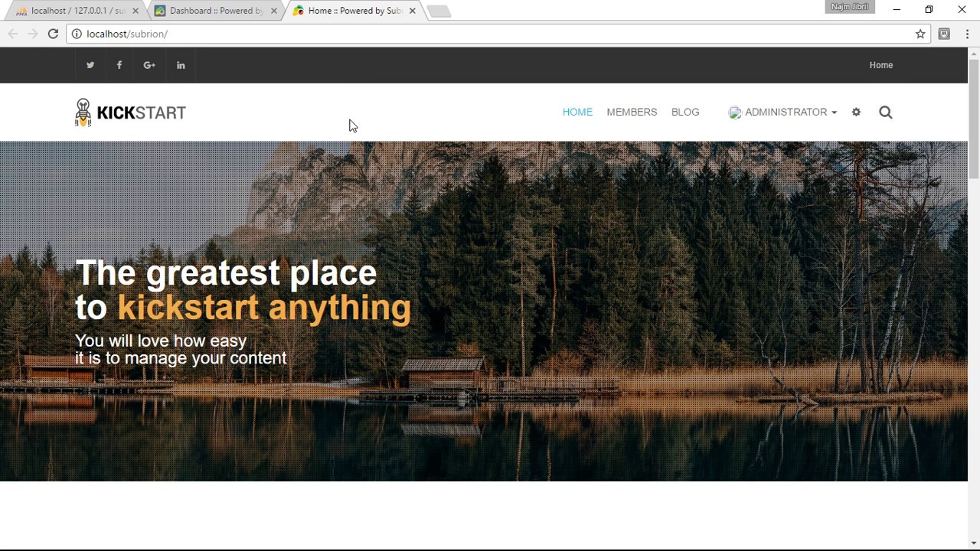Open the Google Plus social link
Image resolution: width=980 pixels, height=551 pixels.
tap(149, 65)
